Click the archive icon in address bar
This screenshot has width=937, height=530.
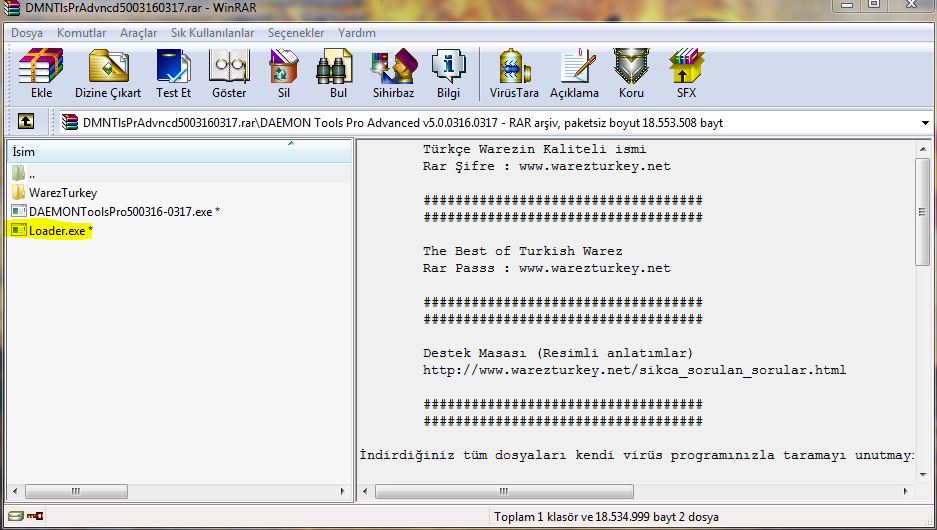(70, 122)
